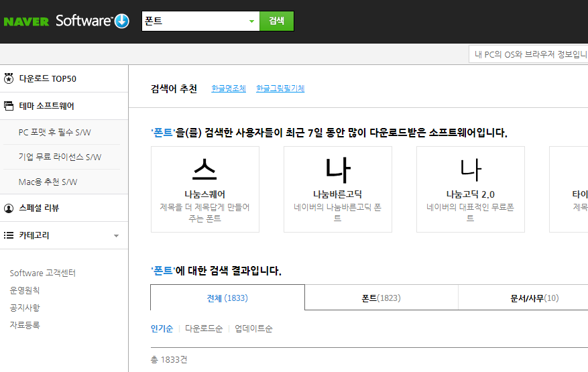588x372 pixels.
Task: Click the Software download arrow logo
Action: tap(122, 21)
